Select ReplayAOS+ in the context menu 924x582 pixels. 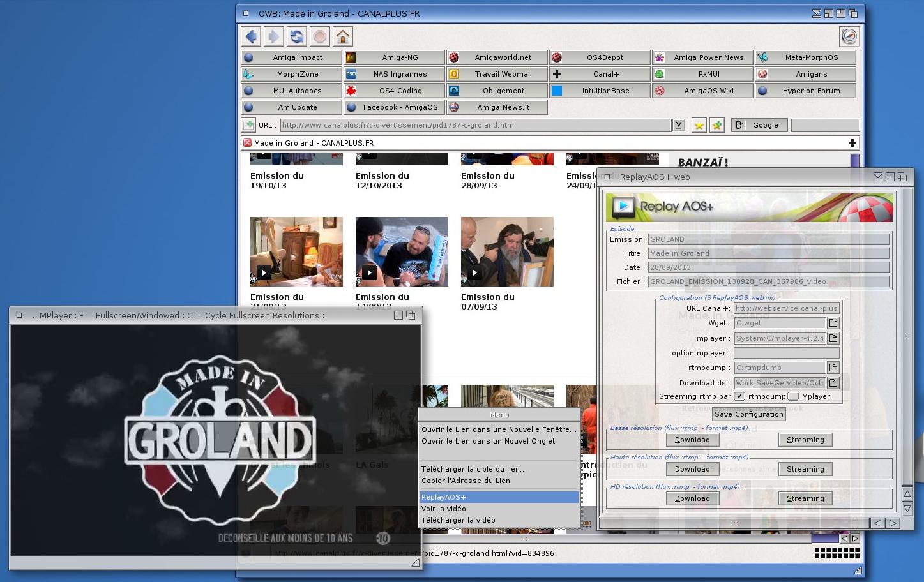coord(499,497)
